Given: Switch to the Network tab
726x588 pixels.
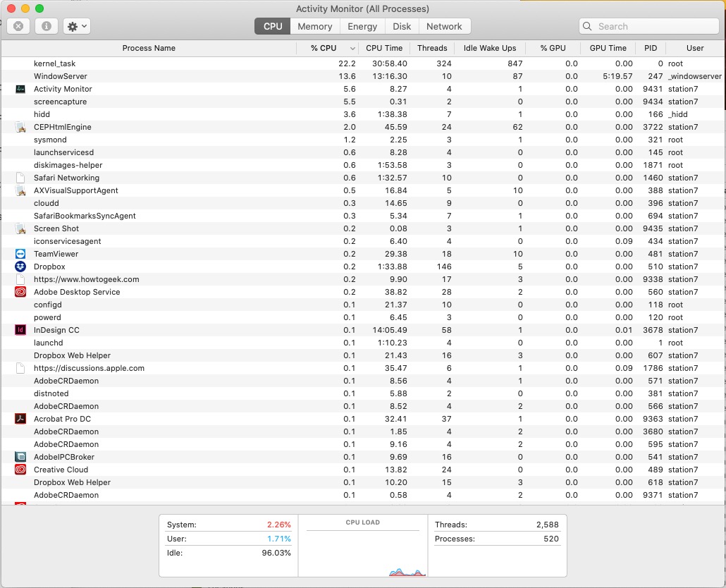Looking at the screenshot, I should (444, 26).
